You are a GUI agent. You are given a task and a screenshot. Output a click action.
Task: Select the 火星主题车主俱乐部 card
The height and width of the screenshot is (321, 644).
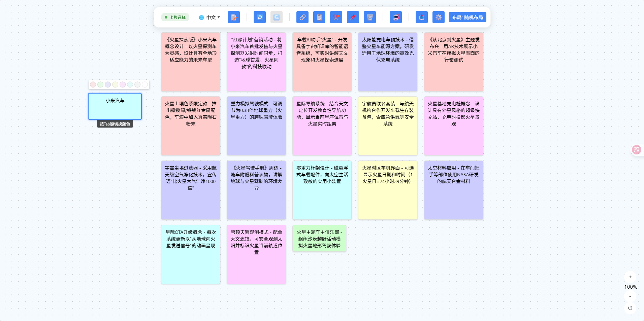click(319, 238)
